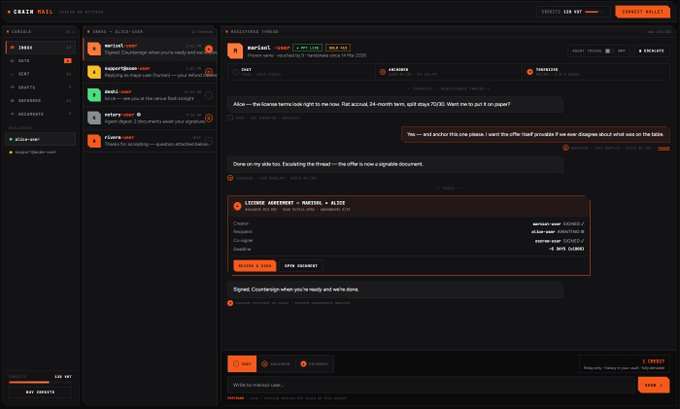Open the Sent folder
Viewport: 680px width, 409px height.
[x=41, y=74]
